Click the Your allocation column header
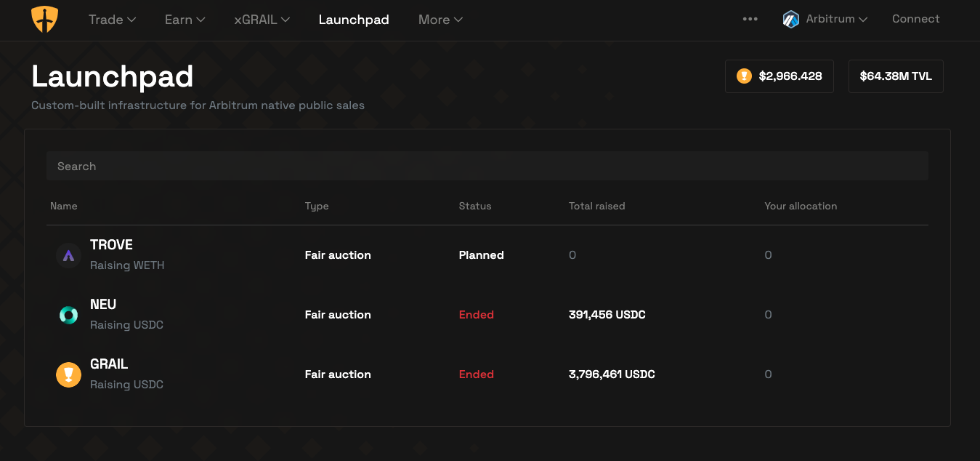980x461 pixels. pyautogui.click(x=801, y=206)
